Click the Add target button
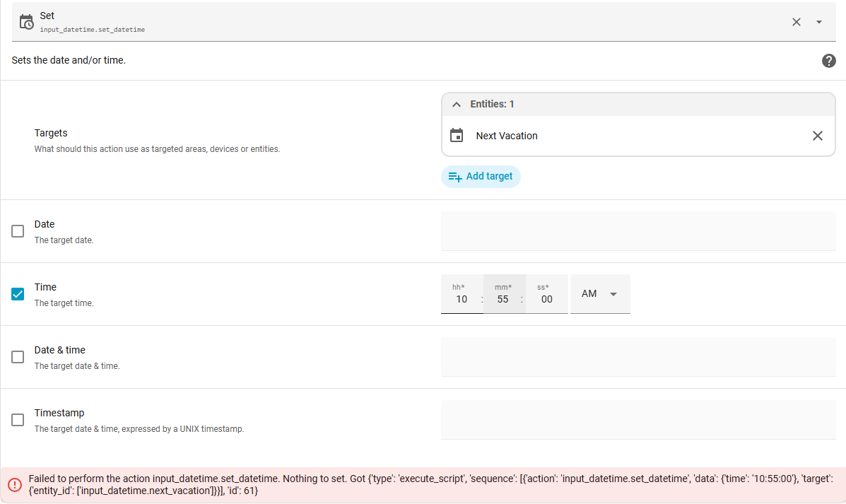Screen dimensions: 846x504 [481, 177]
